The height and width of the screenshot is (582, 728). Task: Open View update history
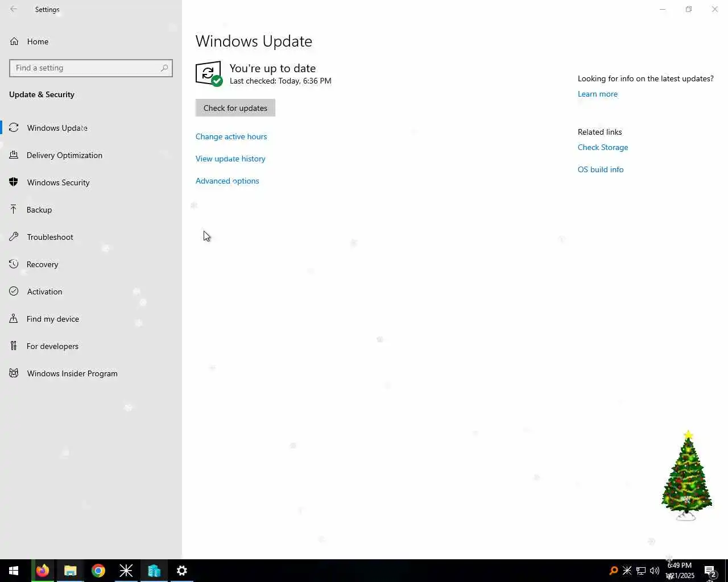[x=230, y=159]
